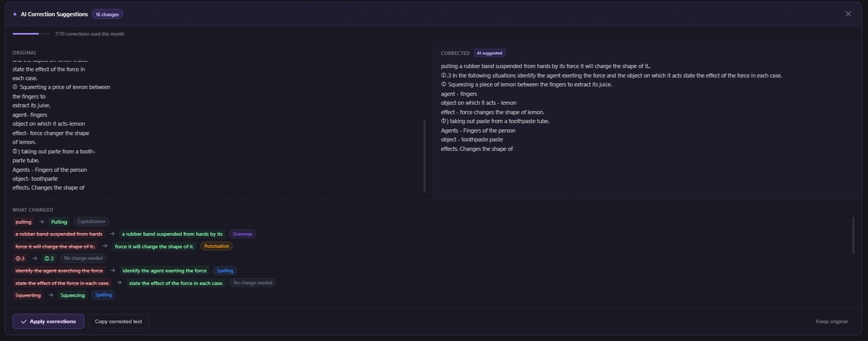The width and height of the screenshot is (868, 341).
Task: Toggle the Grammar change tag
Action: [x=242, y=234]
